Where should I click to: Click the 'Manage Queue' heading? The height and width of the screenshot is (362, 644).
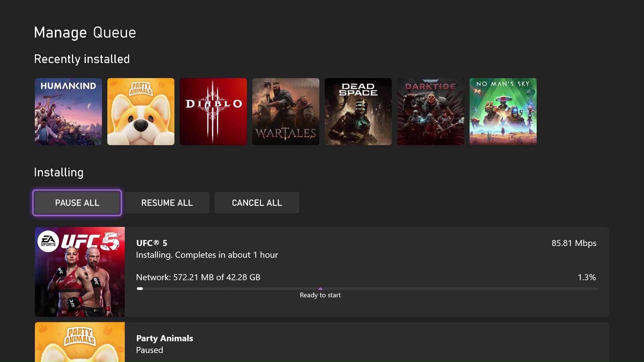point(85,33)
